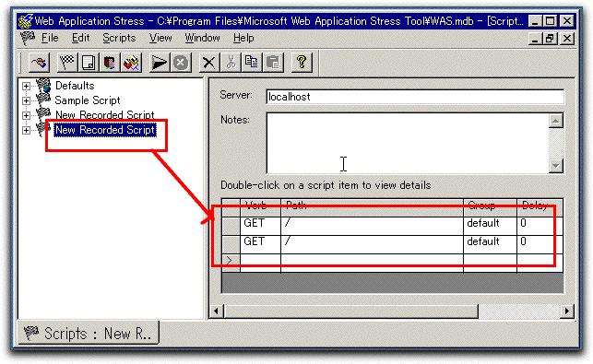Select the first GET row header

point(231,226)
